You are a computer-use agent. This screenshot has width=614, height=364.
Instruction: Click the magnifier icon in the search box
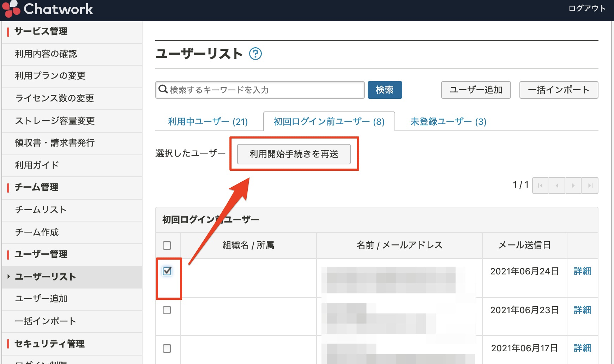(x=163, y=90)
